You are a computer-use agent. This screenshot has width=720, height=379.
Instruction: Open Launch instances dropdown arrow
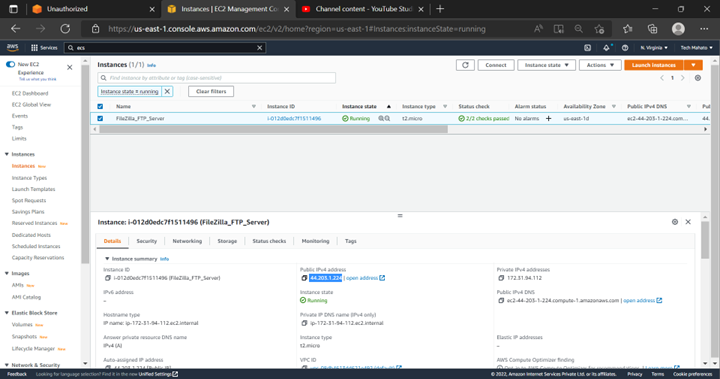(x=693, y=65)
